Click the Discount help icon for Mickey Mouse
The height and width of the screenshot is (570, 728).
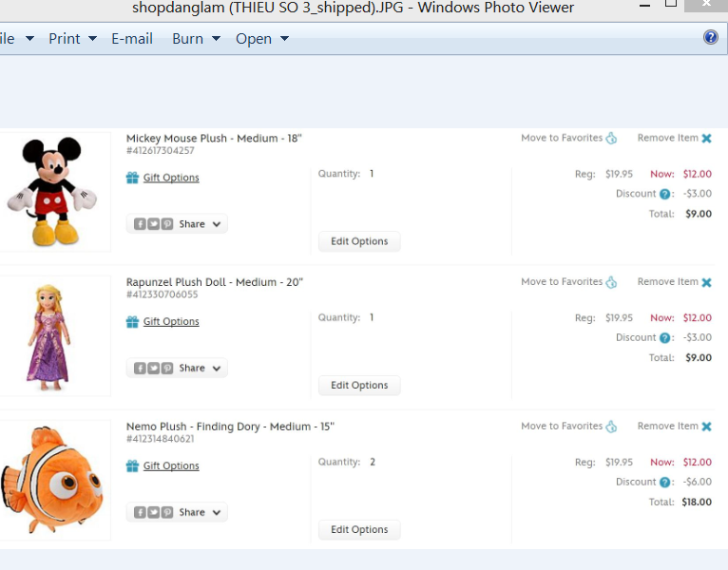tap(665, 194)
